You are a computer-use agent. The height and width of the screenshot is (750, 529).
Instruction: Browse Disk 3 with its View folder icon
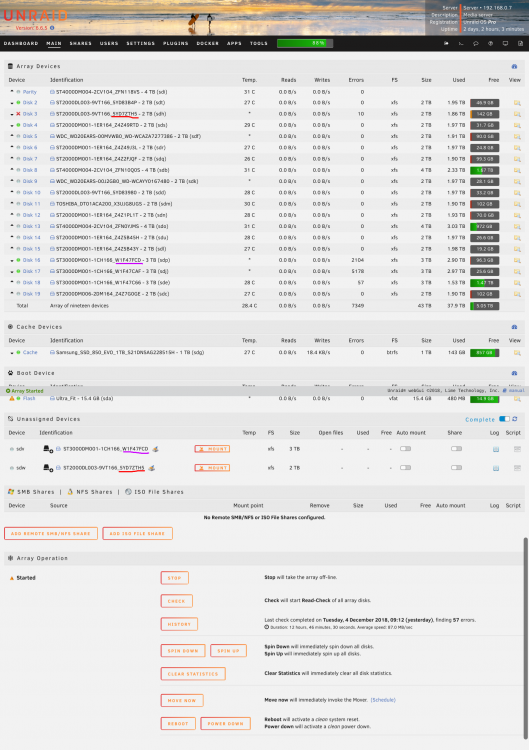517,114
